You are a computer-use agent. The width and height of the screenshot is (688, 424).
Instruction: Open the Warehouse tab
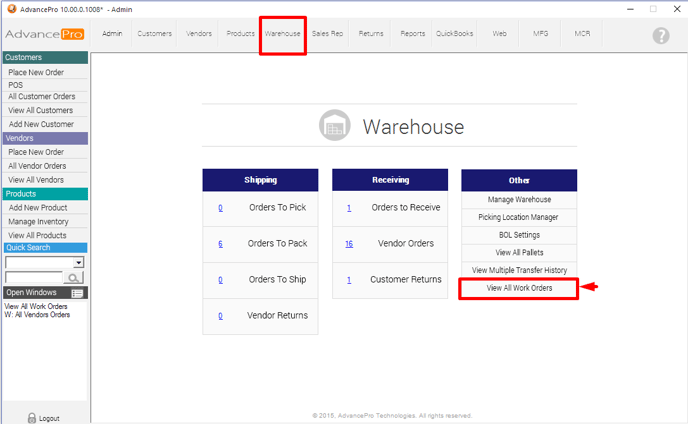(282, 34)
